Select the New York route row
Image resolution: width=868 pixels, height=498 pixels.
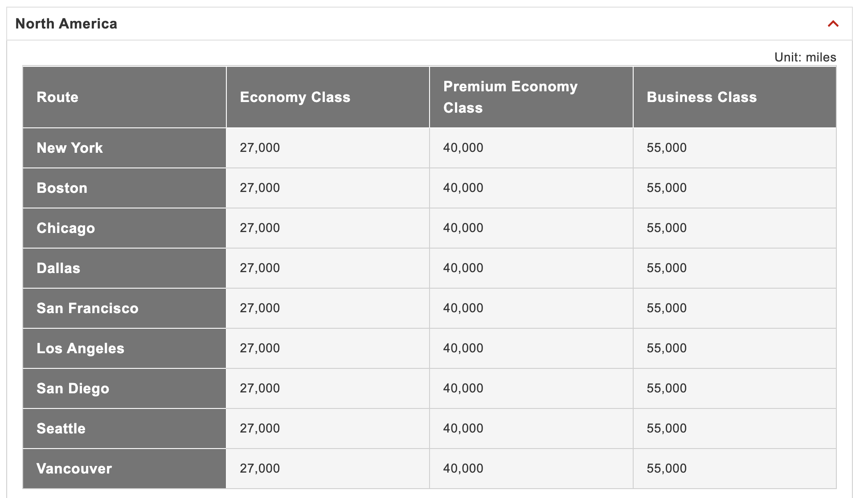click(x=70, y=148)
